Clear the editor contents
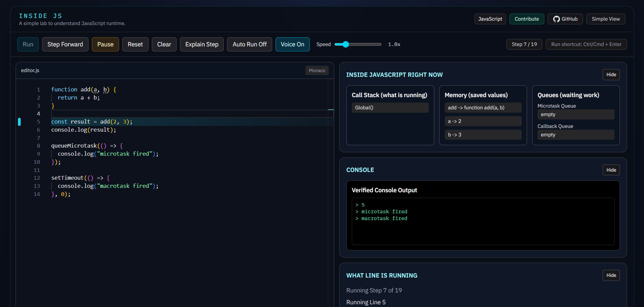This screenshot has width=644, height=307. pos(164,44)
